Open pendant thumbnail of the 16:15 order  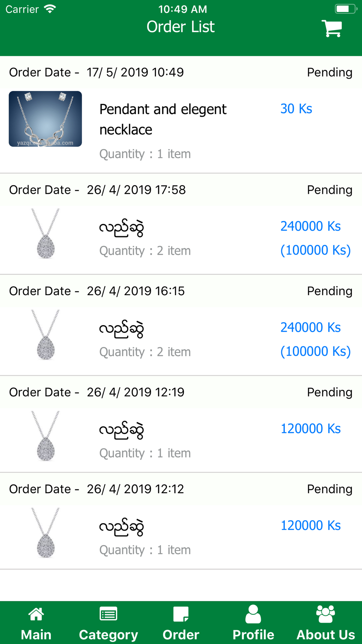46,335
